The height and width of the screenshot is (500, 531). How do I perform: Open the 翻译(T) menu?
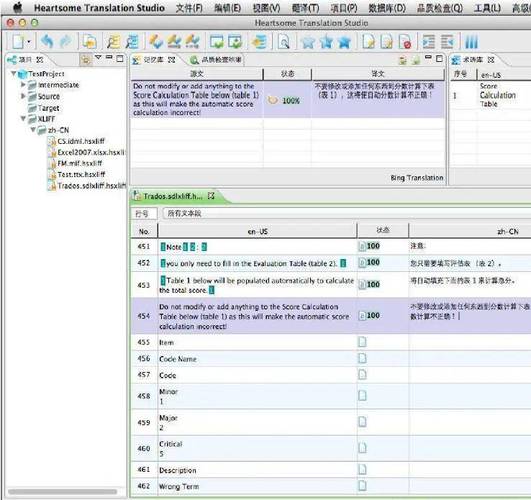(305, 8)
